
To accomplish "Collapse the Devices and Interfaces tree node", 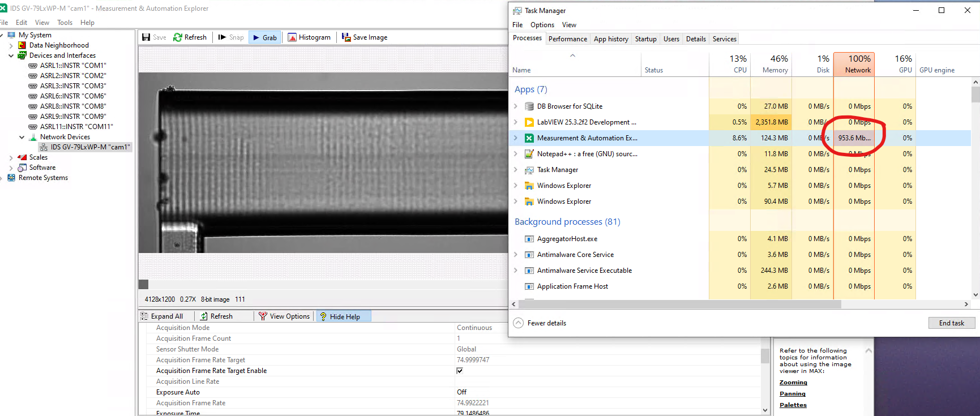I will [11, 55].
